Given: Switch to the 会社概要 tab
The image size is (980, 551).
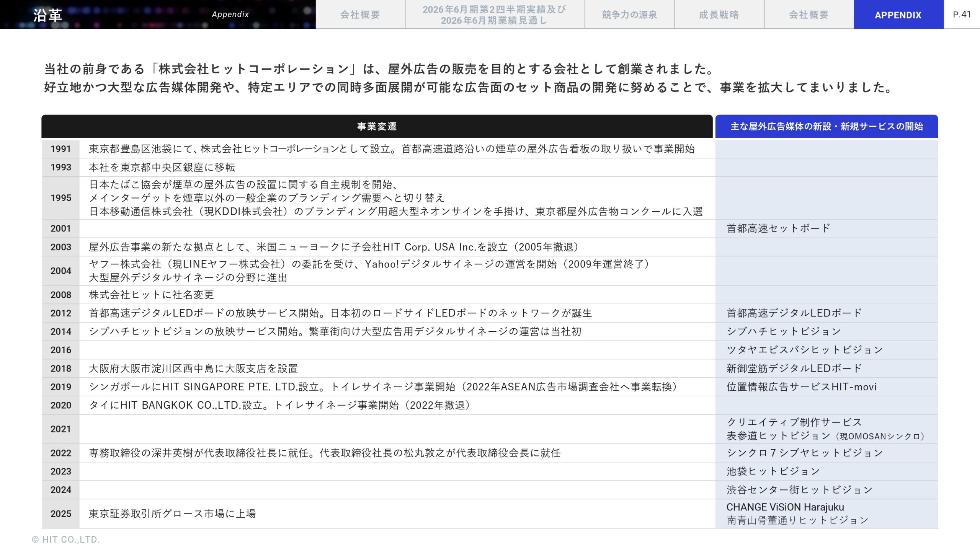Looking at the screenshot, I should [360, 15].
